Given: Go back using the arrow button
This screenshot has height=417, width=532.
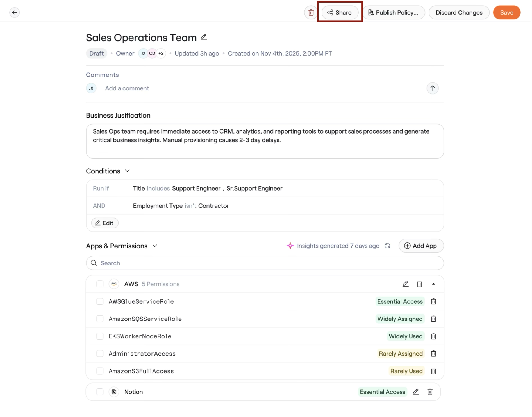Looking at the screenshot, I should point(14,12).
